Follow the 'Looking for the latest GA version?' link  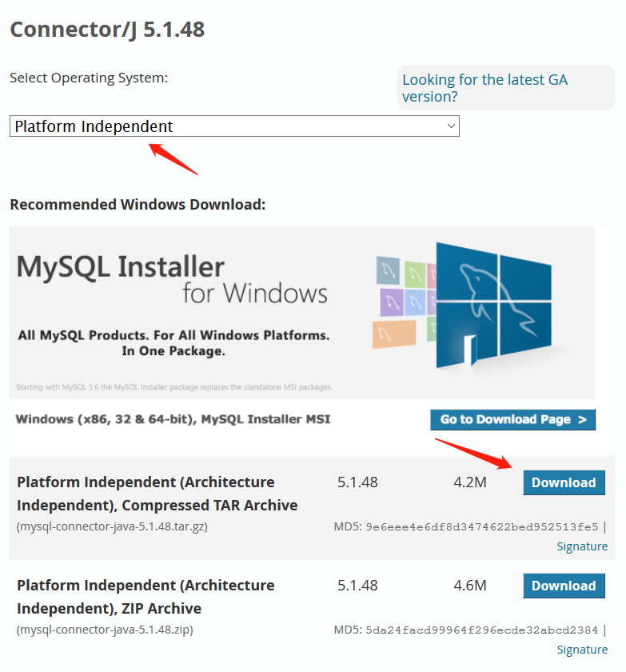[484, 88]
